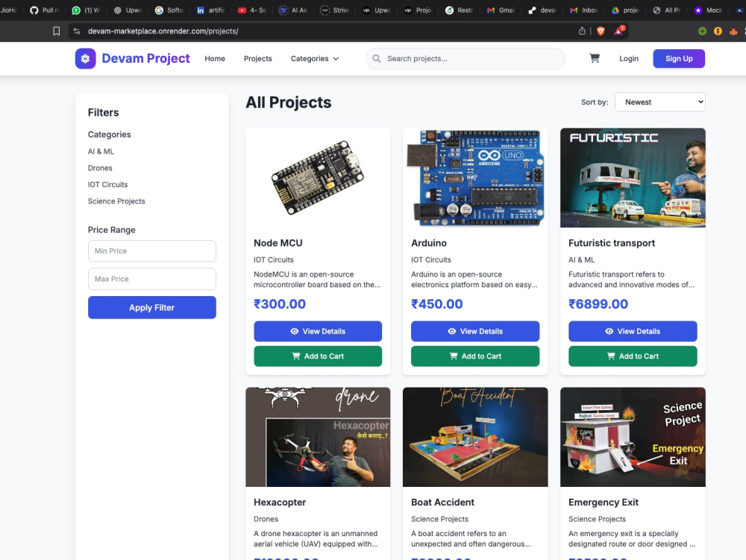Click the ₹6899.00 price

[598, 303]
